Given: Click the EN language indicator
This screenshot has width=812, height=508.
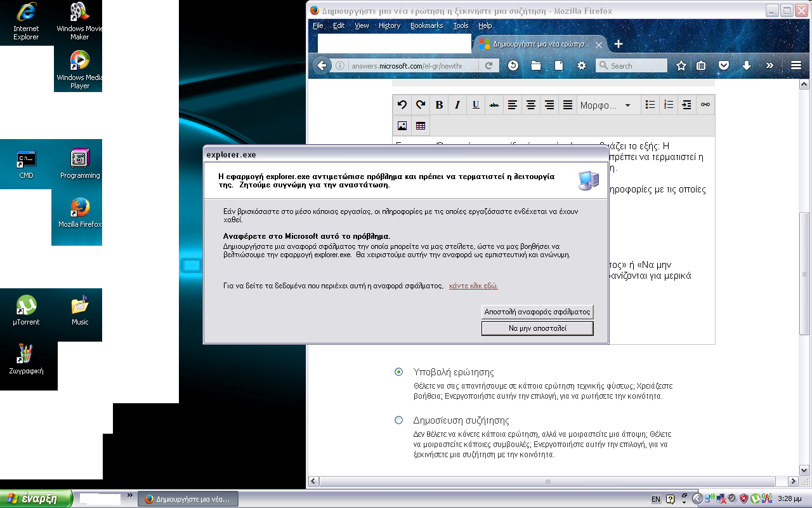Looking at the screenshot, I should tap(656, 499).
